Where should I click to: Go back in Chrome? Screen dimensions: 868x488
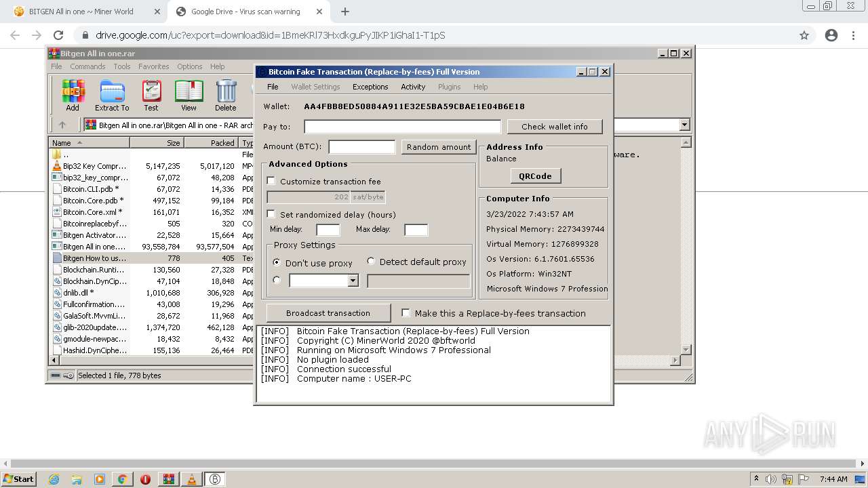15,35
